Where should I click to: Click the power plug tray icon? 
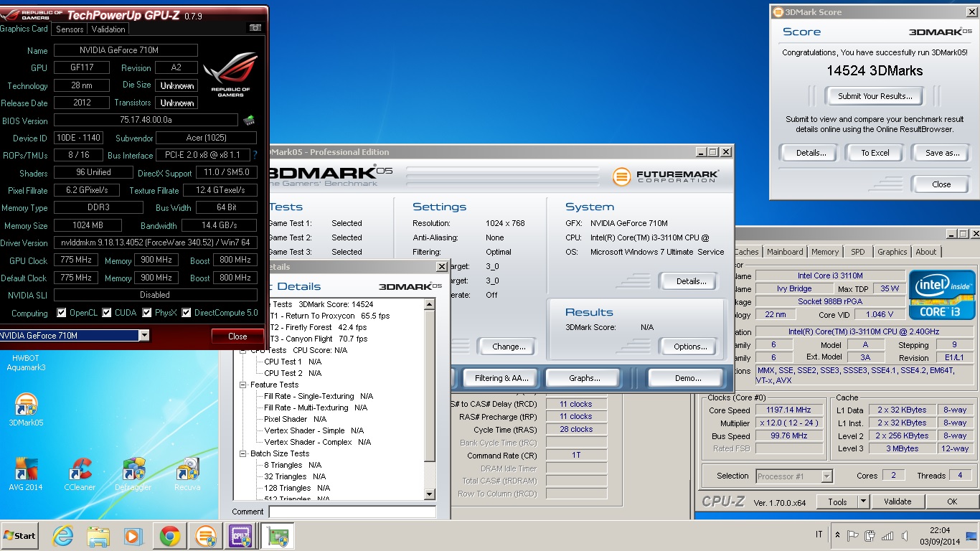coord(870,535)
